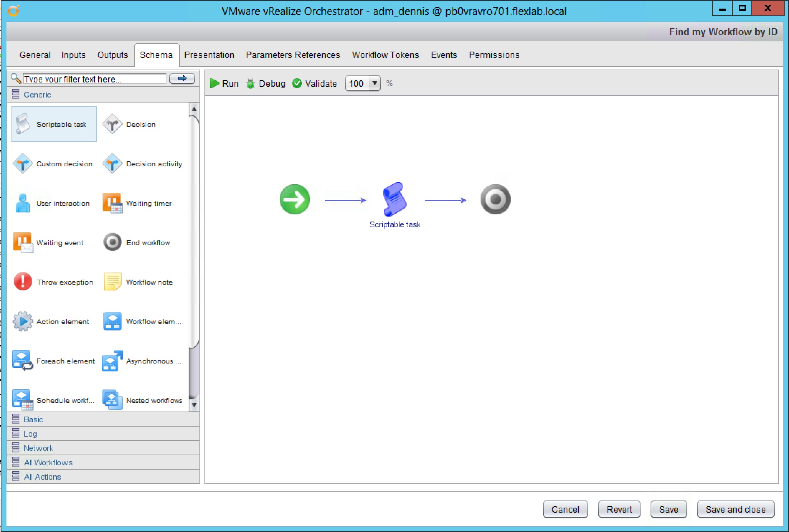The width and height of the screenshot is (789, 532).
Task: Click the vRealize Orchestrator logo icon
Action: click(x=13, y=11)
